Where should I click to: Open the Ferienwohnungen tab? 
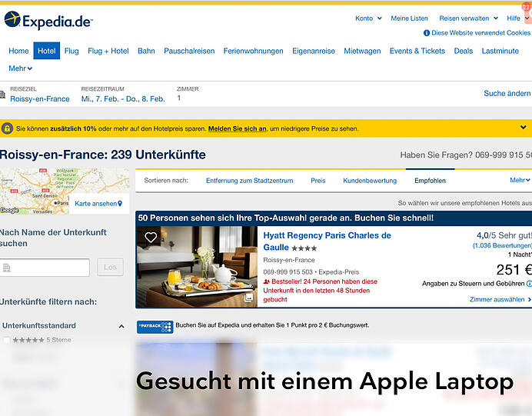[x=253, y=51]
